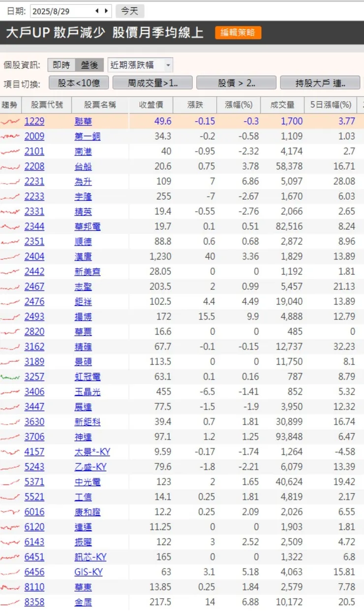
Task: Click closing price 455 for 玉晶光
Action: click(163, 391)
